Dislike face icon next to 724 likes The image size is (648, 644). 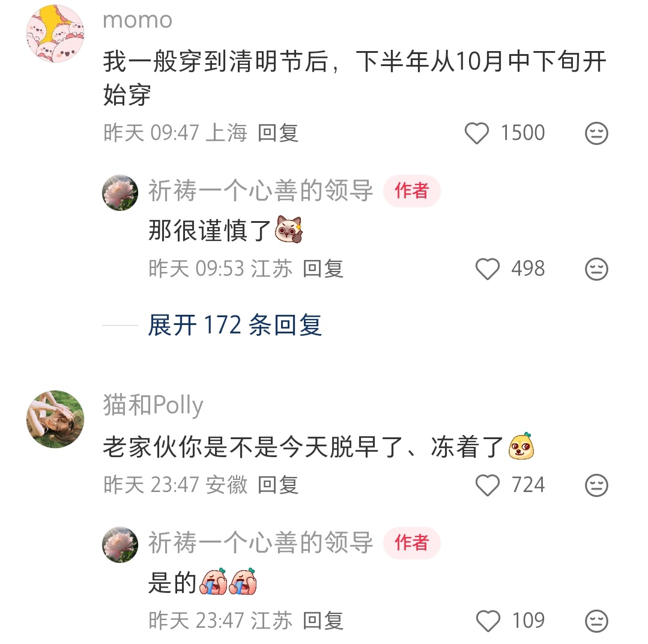[596, 485]
